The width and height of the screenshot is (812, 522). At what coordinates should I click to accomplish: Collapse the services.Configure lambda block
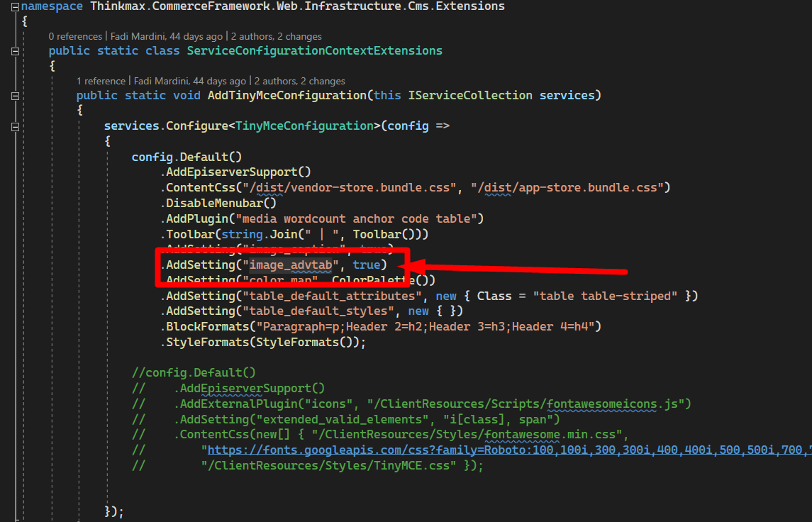click(14, 126)
